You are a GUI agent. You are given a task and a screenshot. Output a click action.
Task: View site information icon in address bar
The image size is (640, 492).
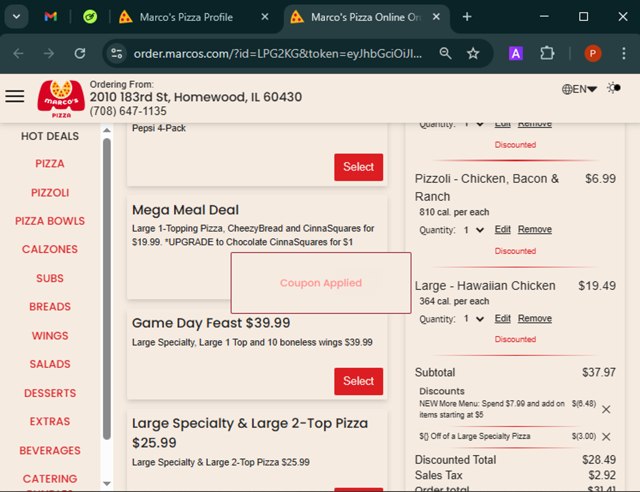point(117,53)
